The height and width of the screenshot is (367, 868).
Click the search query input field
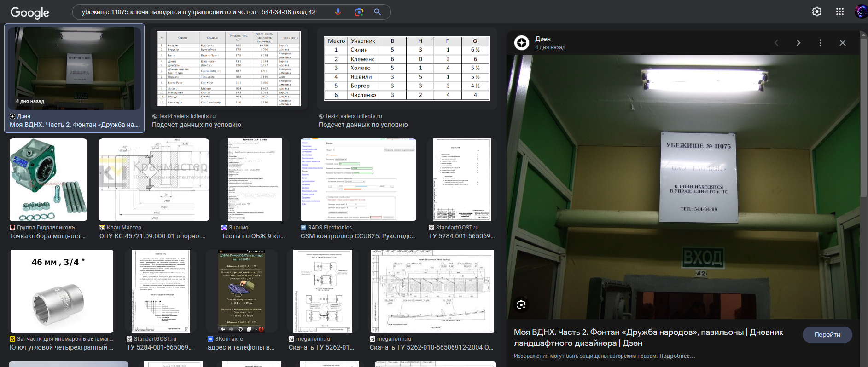pos(203,12)
